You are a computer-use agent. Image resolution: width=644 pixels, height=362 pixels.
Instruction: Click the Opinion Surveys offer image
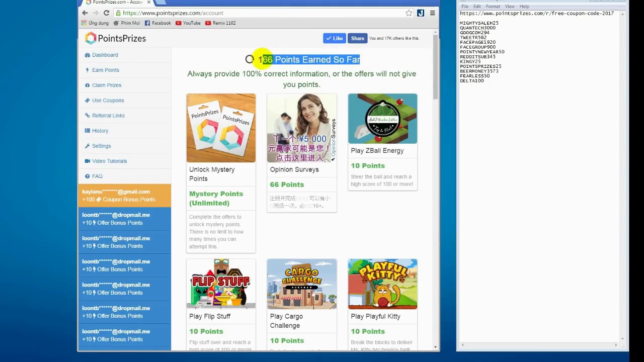tap(302, 128)
